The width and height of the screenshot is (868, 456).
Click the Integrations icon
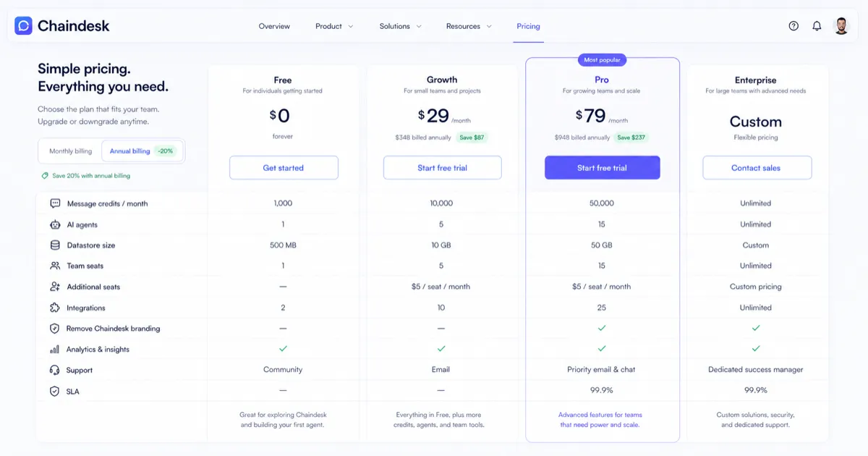55,307
